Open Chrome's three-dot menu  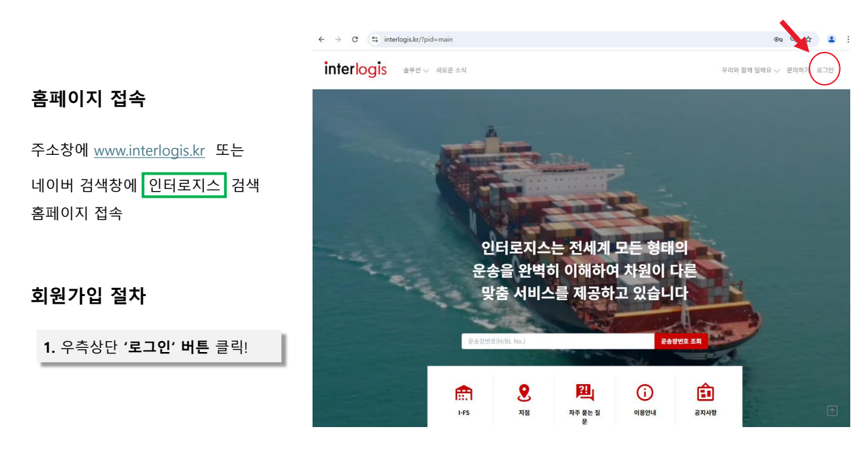click(848, 40)
